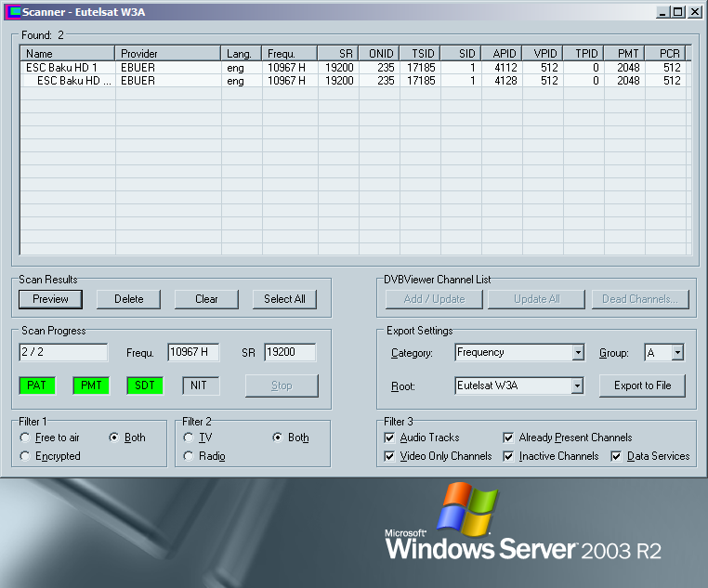Click the Update All button
The height and width of the screenshot is (588, 708).
pos(536,299)
